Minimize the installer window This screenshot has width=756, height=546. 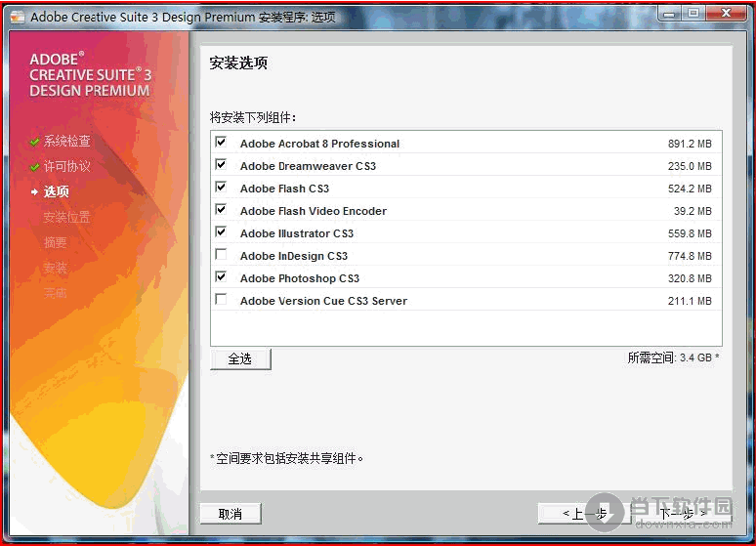(x=669, y=14)
